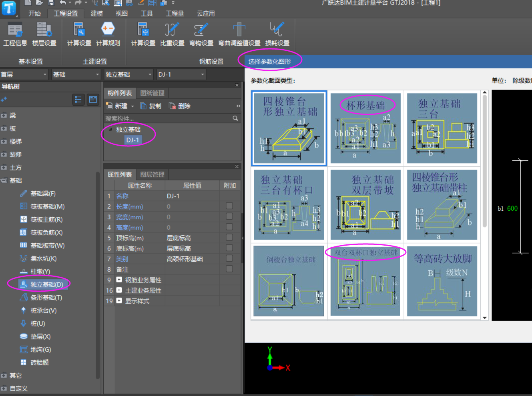Switch to 开始 ribbon tab

35,13
